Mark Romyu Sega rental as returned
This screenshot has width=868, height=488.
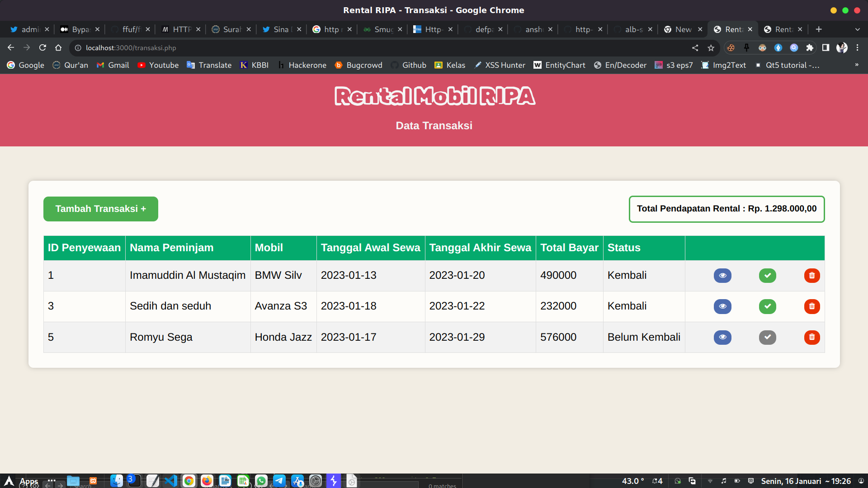point(767,337)
